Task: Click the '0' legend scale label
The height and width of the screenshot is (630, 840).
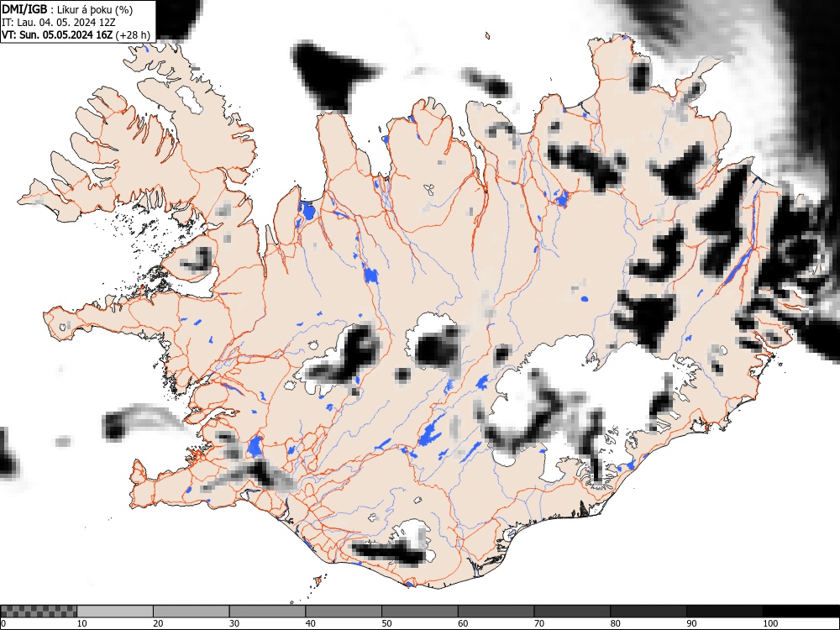Action: point(3,623)
